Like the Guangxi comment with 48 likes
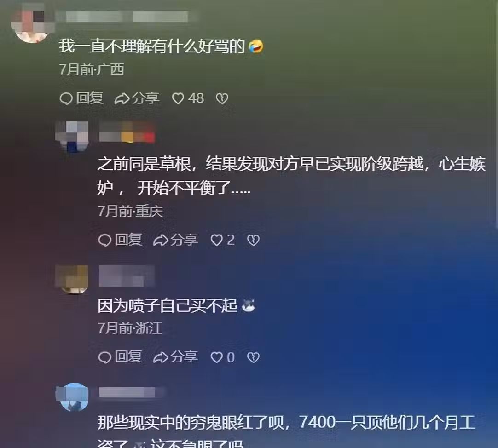The width and height of the screenshot is (498, 448). click(178, 98)
